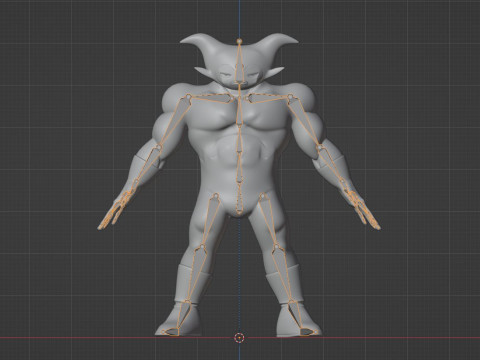The image size is (480, 360).
Task: Select the upper arm bone on the screen's right
Action: [x=303, y=120]
